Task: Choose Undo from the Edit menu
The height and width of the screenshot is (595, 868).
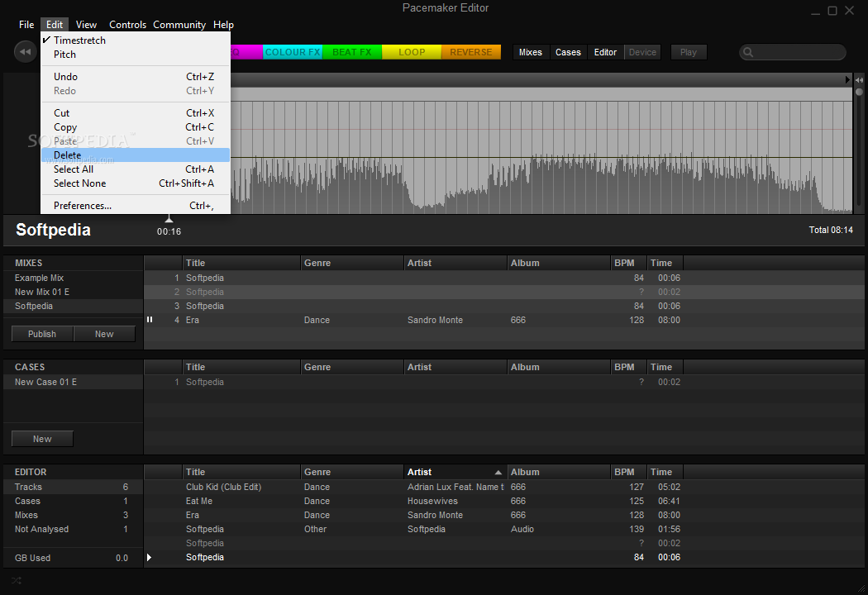Action: 136,76
